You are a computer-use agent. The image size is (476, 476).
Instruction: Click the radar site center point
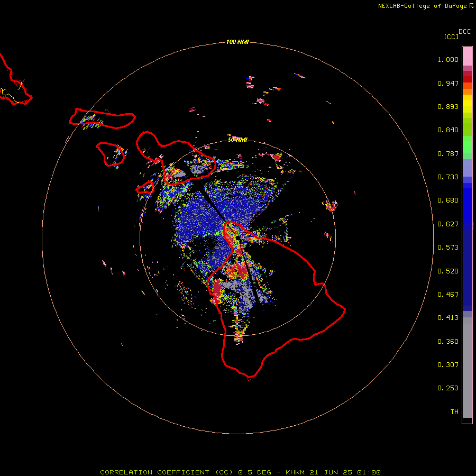(x=237, y=239)
